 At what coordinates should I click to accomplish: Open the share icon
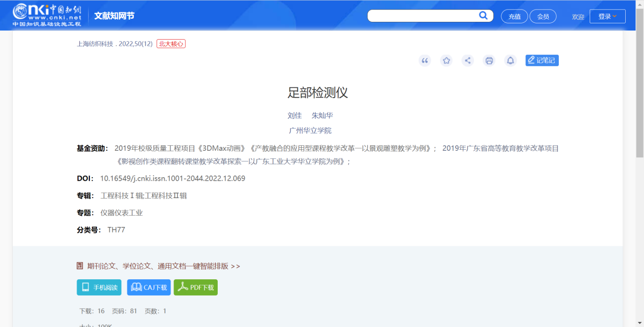coord(468,61)
